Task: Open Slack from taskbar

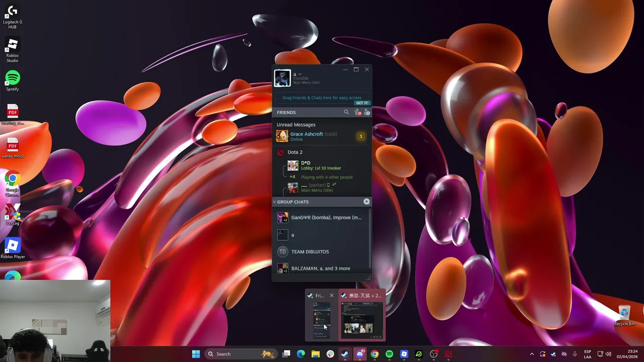Action: 330,354
